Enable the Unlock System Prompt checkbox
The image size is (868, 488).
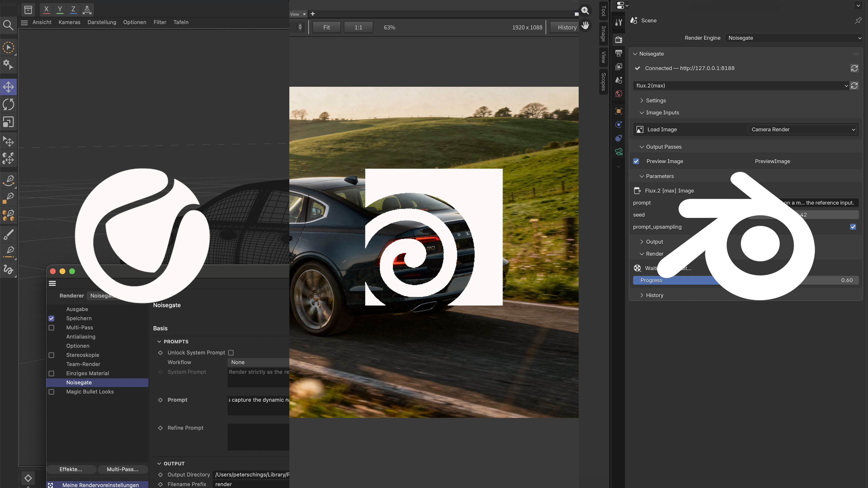coord(231,353)
